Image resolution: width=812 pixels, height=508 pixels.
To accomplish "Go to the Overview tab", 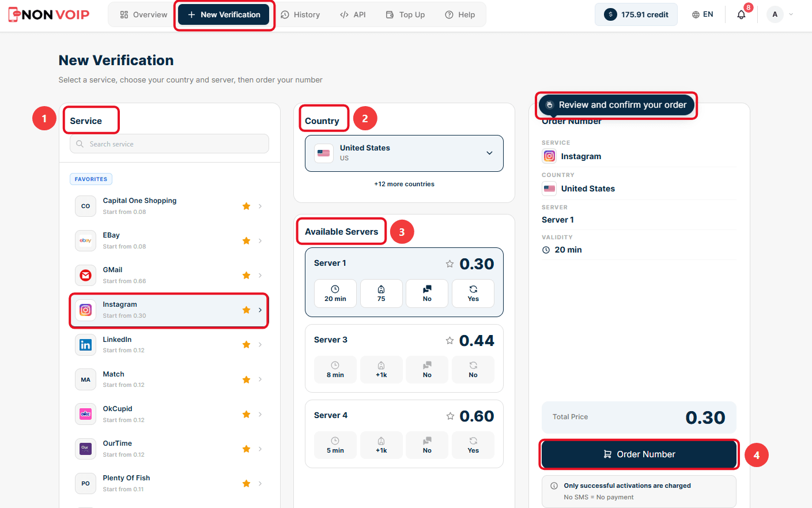I will click(143, 14).
